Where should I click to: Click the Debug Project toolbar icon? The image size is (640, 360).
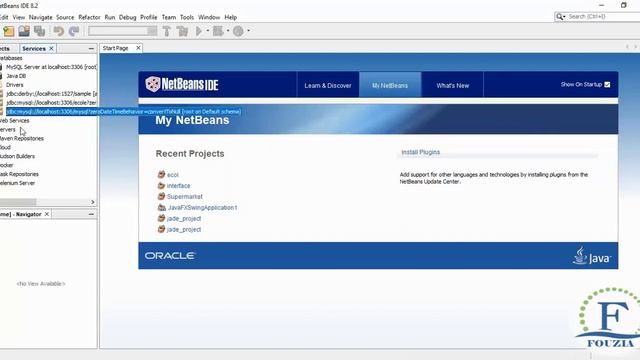click(x=218, y=31)
